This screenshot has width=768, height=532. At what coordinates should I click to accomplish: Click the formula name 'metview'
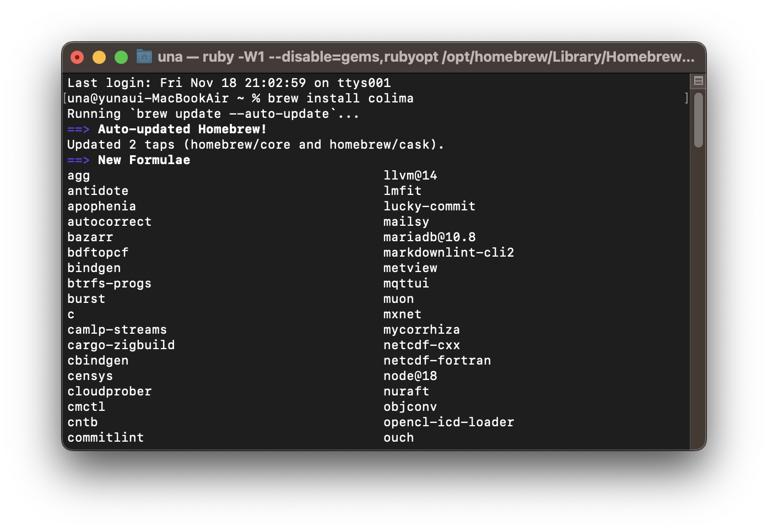click(x=410, y=268)
